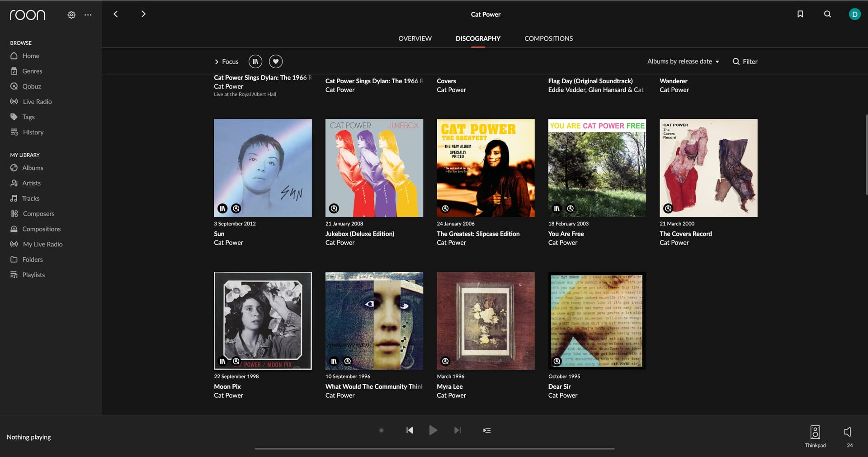
Task: Expand the Focus options
Action: click(x=226, y=61)
